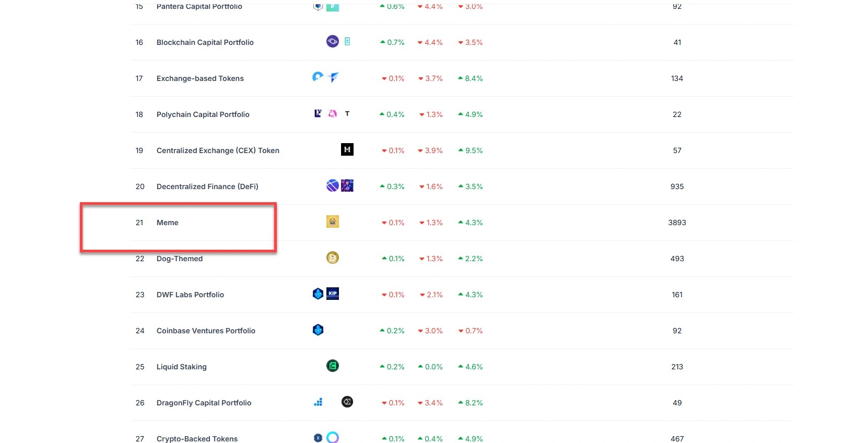
Task: Click the KIP coin icon in DWF Labs row
Action: 333,294
